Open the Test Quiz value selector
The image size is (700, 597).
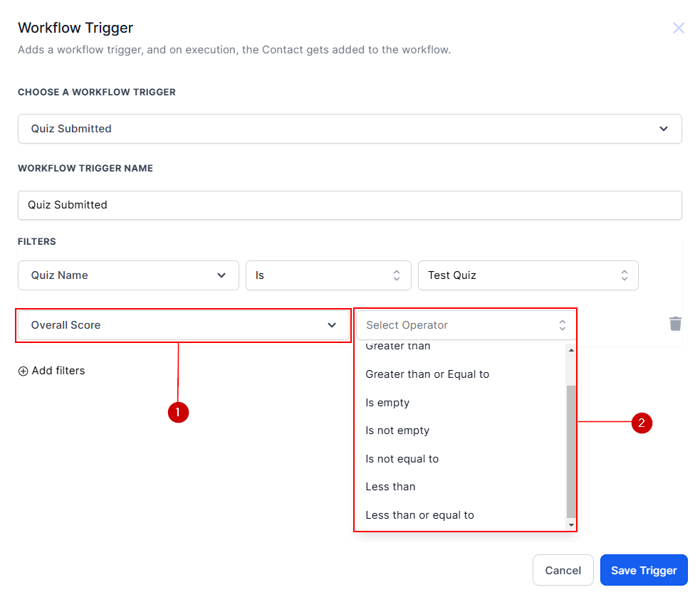pyautogui.click(x=528, y=275)
